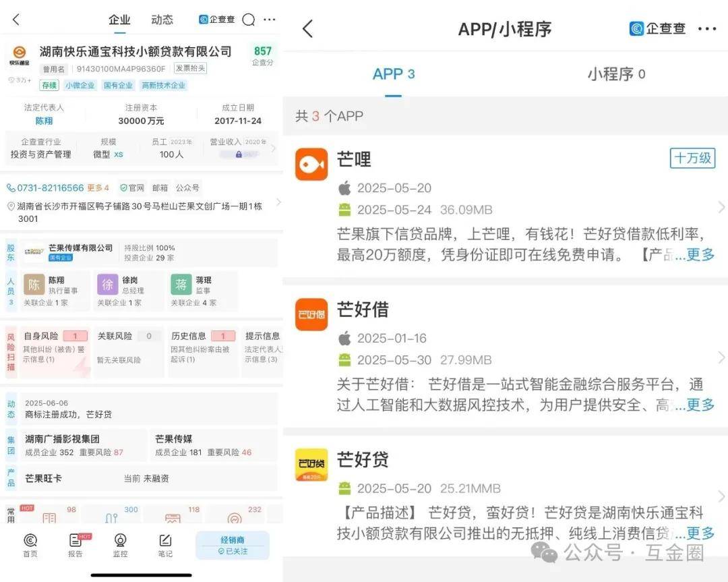Open the 芒果旺卡 product row
This screenshot has height=582, width=728.
click(x=148, y=478)
